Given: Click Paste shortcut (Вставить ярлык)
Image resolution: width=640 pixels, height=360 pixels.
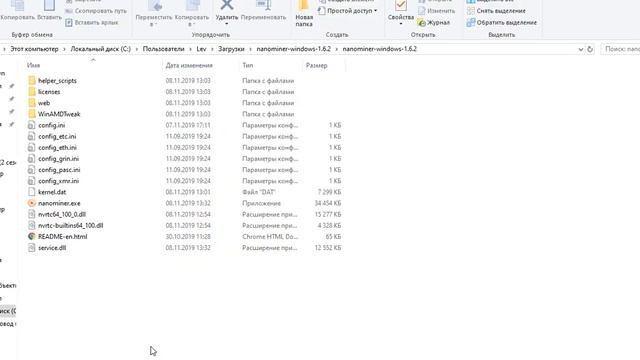Looking at the screenshot, I should tap(92, 22).
